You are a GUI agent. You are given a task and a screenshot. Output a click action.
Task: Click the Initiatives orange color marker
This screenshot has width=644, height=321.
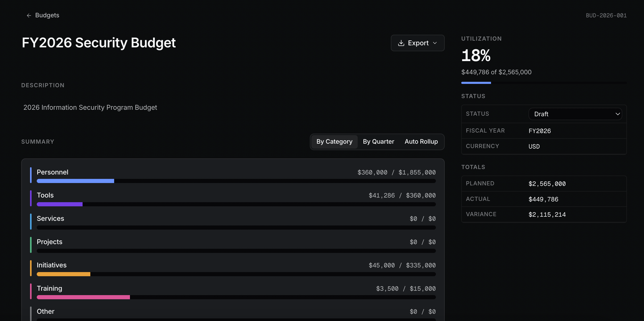coord(31,268)
